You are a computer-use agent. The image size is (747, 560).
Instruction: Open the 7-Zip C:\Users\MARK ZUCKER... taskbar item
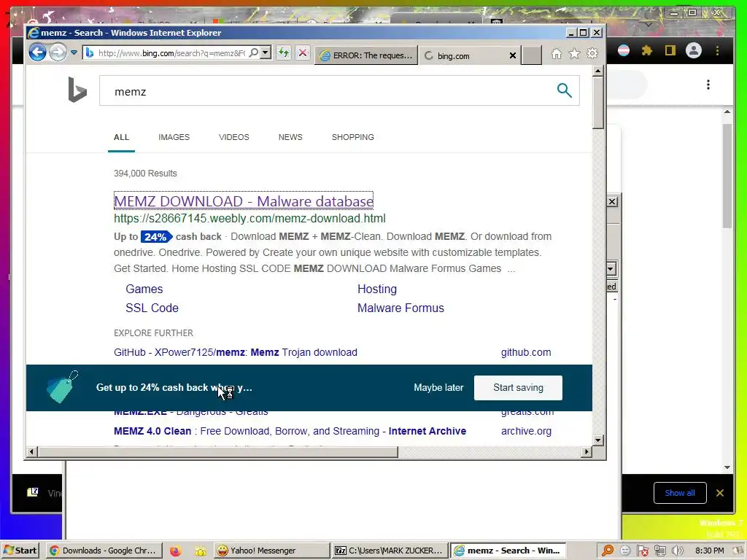[390, 551]
